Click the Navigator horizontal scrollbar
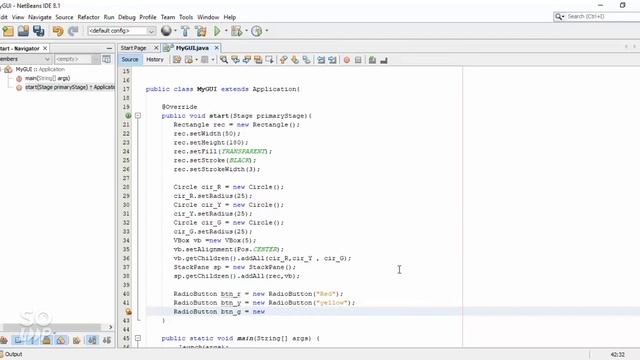640x360 pixels. tap(51, 327)
